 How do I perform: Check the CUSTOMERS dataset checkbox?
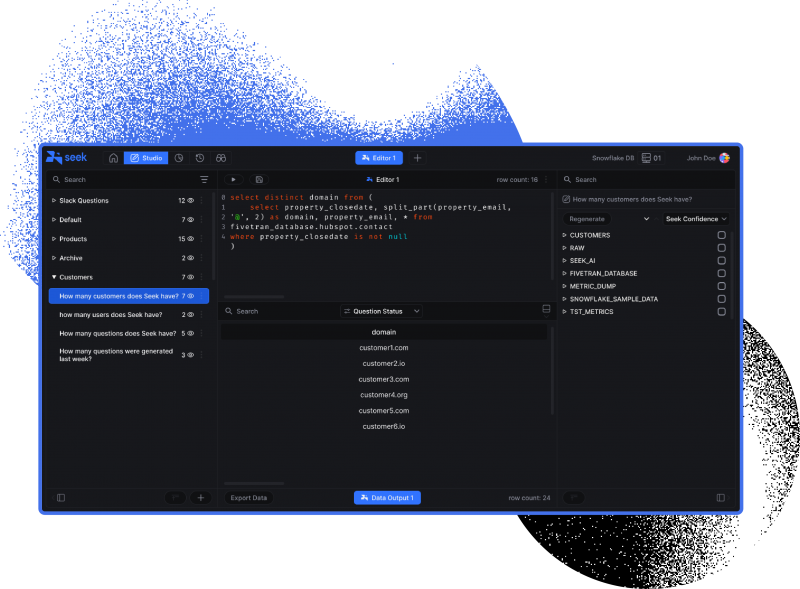[722, 235]
